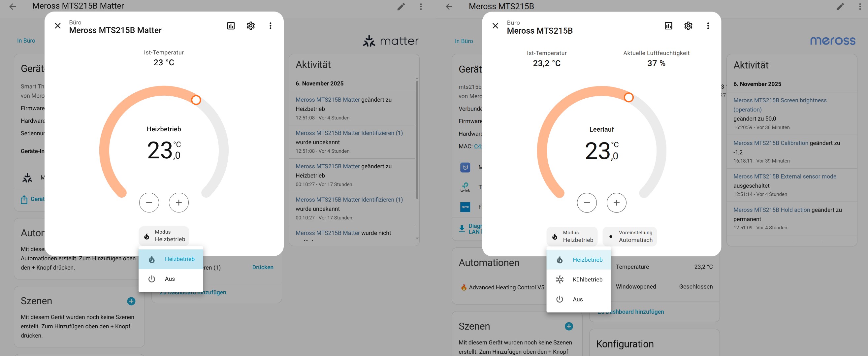
Task: Select Aus in Matter mode menu
Action: click(171, 279)
